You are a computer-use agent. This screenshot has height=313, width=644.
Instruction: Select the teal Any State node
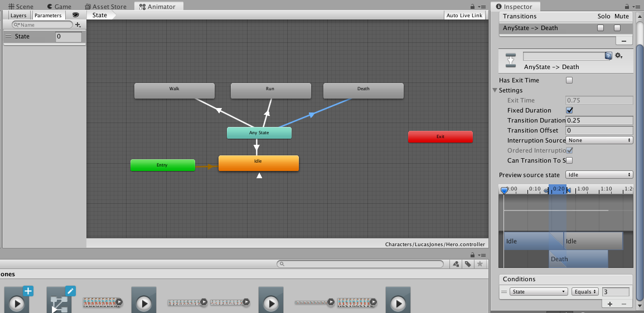(x=259, y=133)
